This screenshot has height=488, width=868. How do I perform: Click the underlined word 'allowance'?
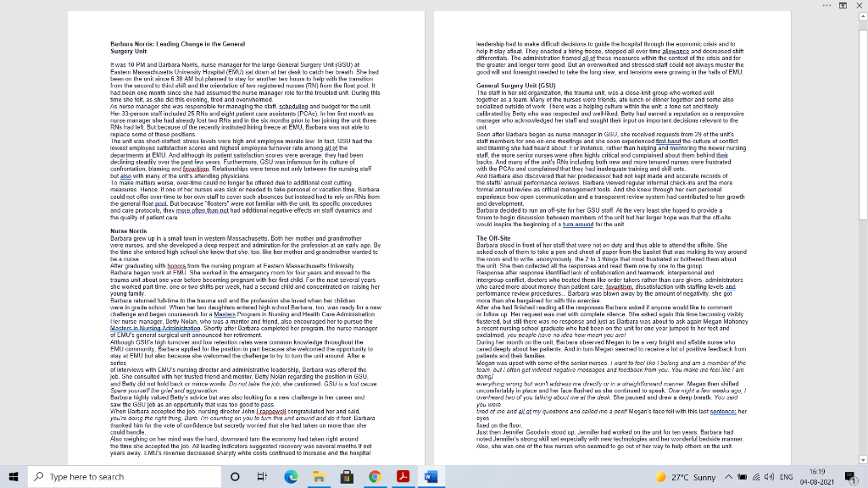pos(676,52)
